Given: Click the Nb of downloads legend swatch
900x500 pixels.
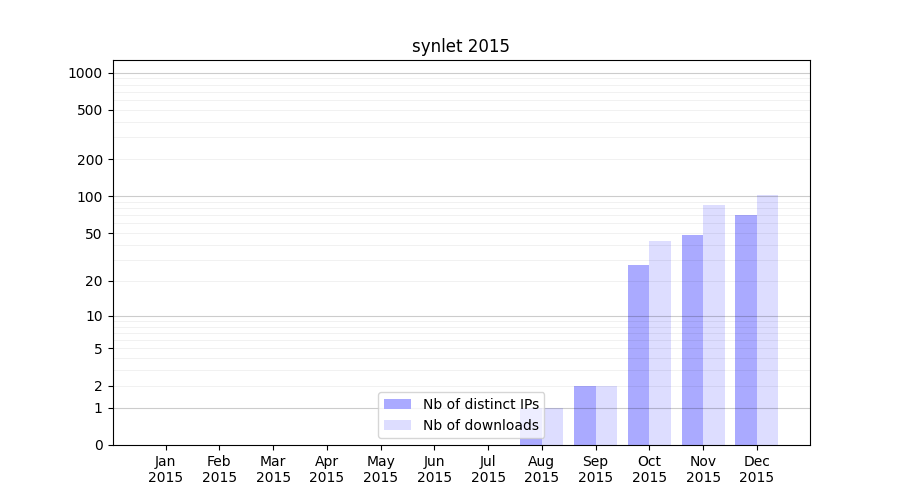Looking at the screenshot, I should [397, 425].
